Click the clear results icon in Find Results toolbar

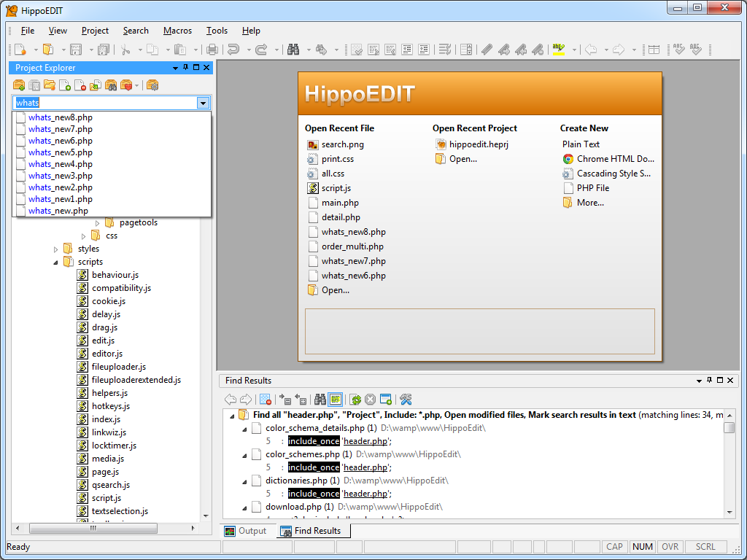266,399
